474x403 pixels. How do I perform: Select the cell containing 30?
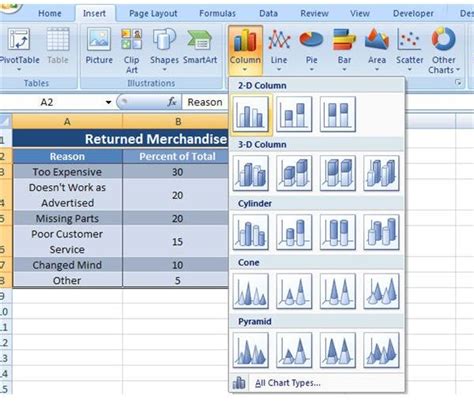[x=176, y=172]
